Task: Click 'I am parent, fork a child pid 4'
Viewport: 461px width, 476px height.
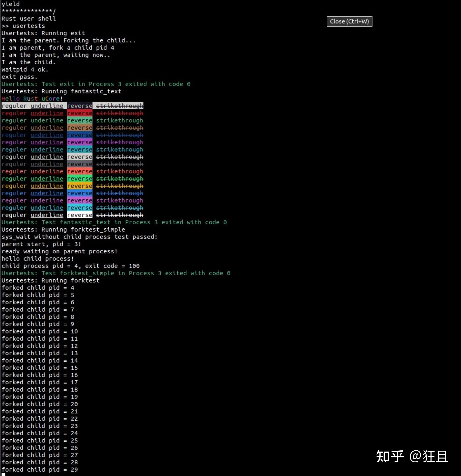Action: 58,48
